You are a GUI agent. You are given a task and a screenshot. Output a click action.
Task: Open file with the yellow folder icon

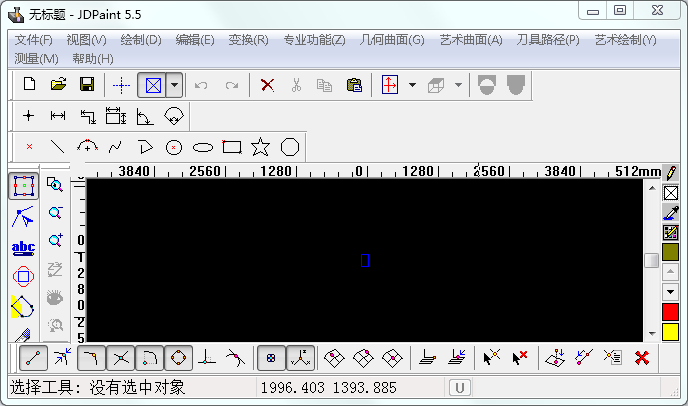pyautogui.click(x=58, y=85)
